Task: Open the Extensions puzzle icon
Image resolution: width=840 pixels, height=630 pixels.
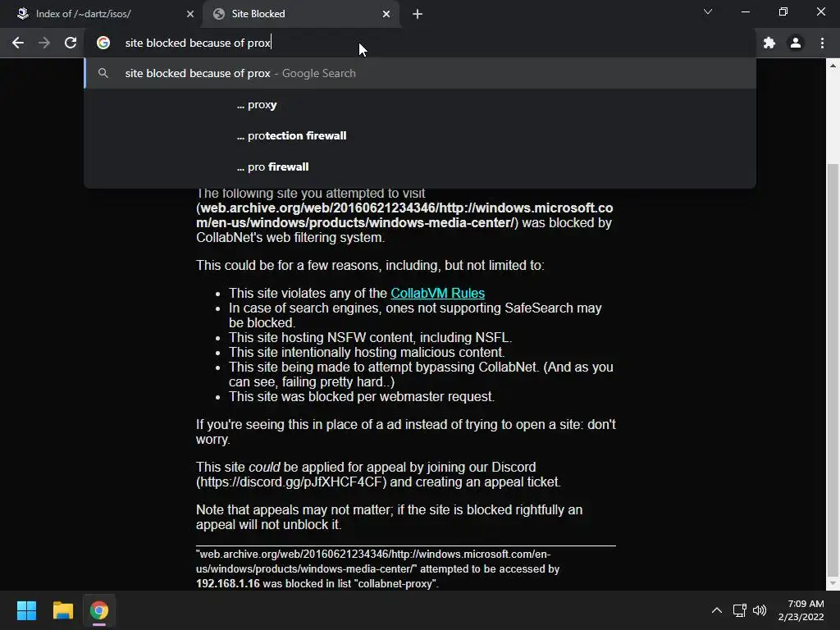Action: tap(769, 43)
